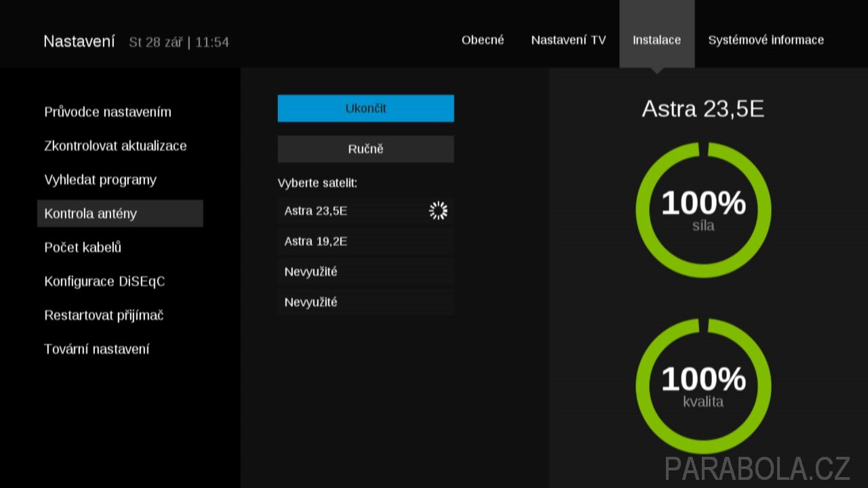Open Systémové informace tab

[766, 40]
